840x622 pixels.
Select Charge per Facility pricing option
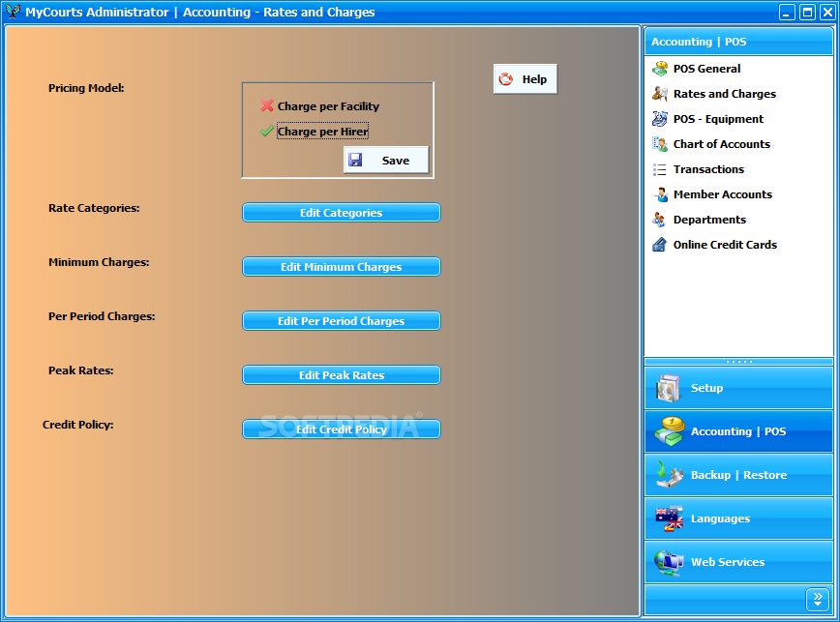(x=320, y=106)
